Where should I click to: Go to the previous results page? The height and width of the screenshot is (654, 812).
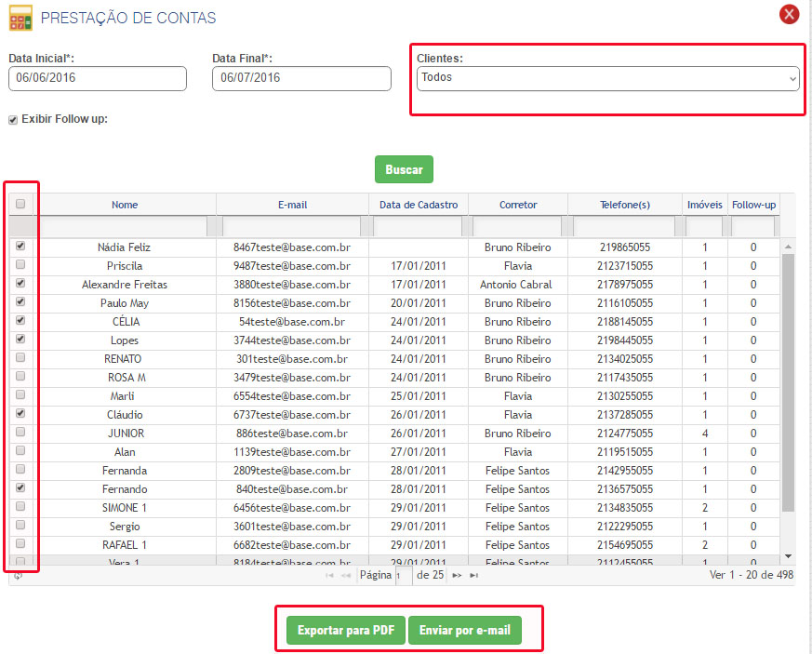click(x=346, y=576)
